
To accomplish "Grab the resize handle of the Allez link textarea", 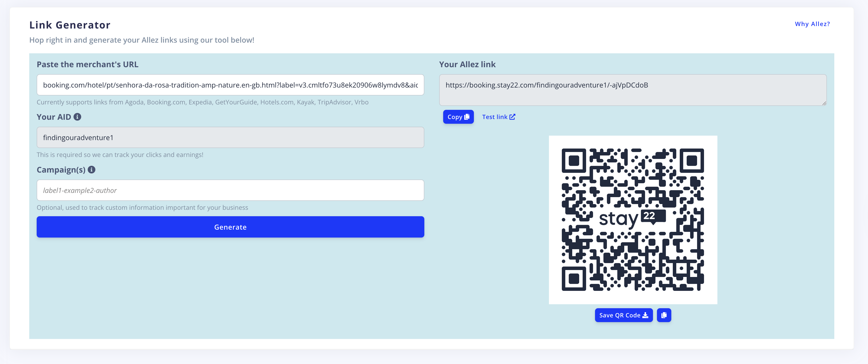I will coord(824,103).
